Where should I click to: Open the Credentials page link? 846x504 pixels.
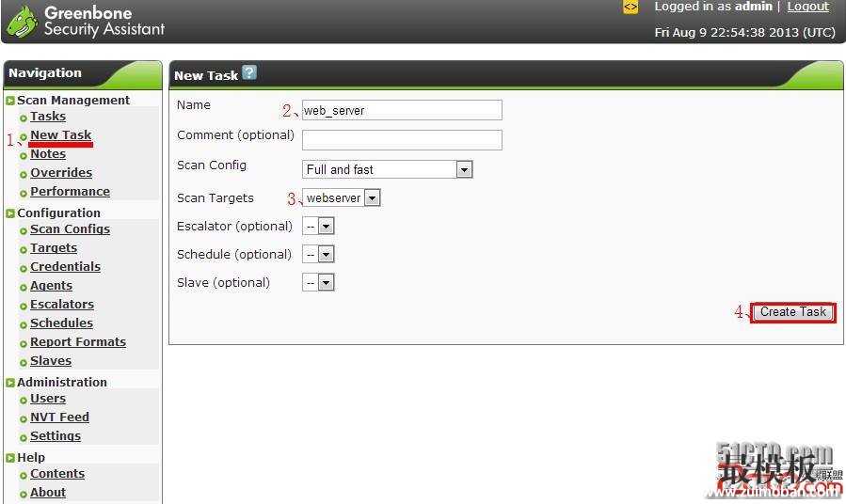(65, 267)
